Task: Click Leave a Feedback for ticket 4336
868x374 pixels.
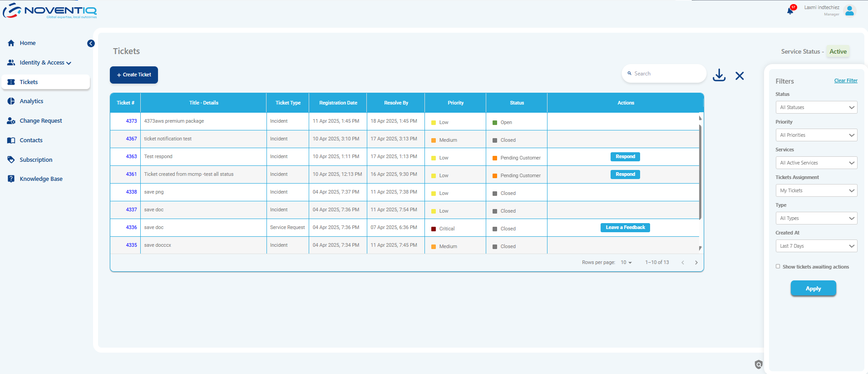Action: [x=625, y=228]
